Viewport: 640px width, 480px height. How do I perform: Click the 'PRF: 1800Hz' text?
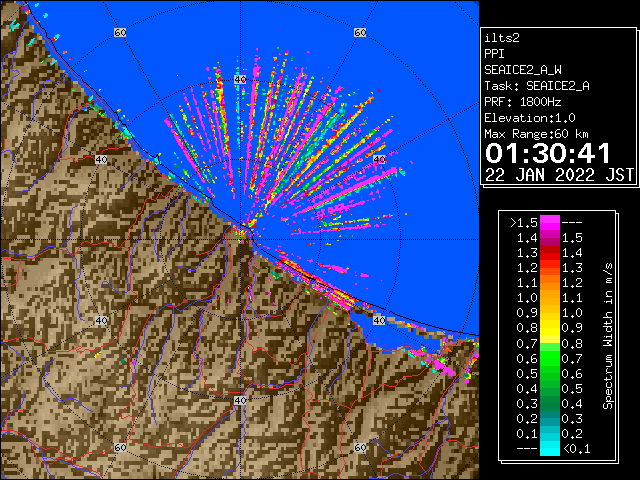click(523, 102)
